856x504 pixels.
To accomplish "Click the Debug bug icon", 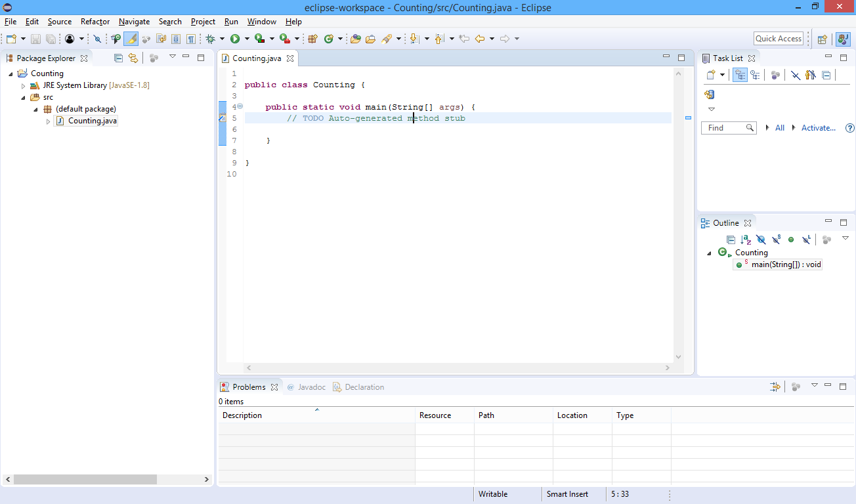I will click(209, 39).
